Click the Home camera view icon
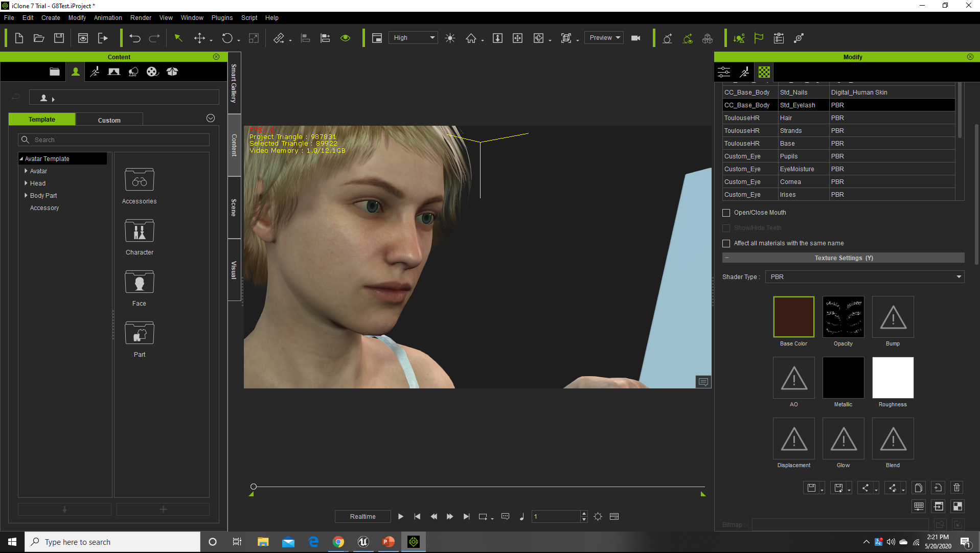980x553 pixels. (x=471, y=38)
